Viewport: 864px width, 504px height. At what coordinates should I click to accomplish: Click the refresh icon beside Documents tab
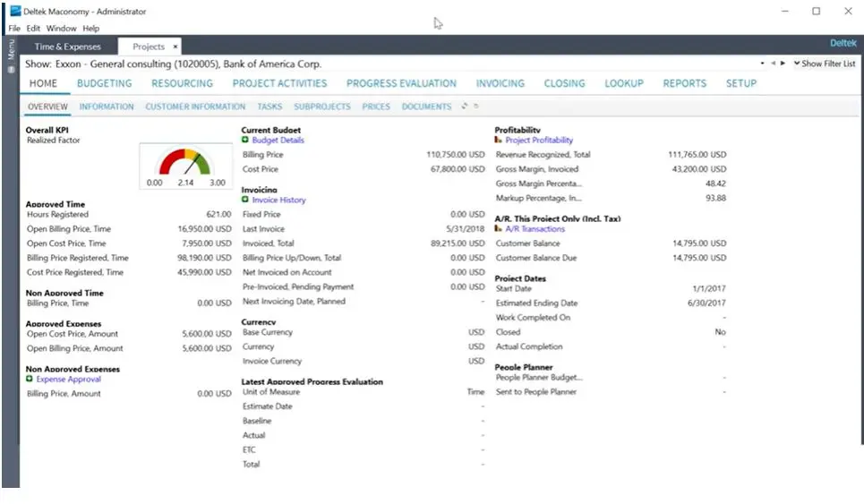465,107
